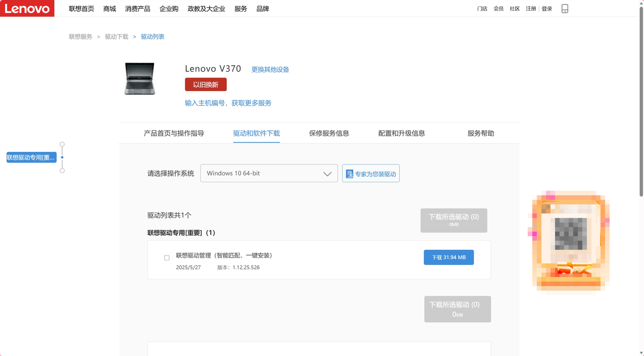Viewport: 644px width, 356px height.
Task: Open the 配置和升级信息 tab
Action: (x=402, y=133)
